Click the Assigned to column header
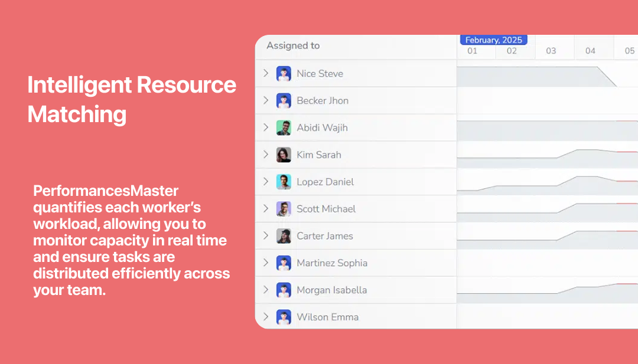Viewport: 638px width, 364px height. [x=293, y=46]
